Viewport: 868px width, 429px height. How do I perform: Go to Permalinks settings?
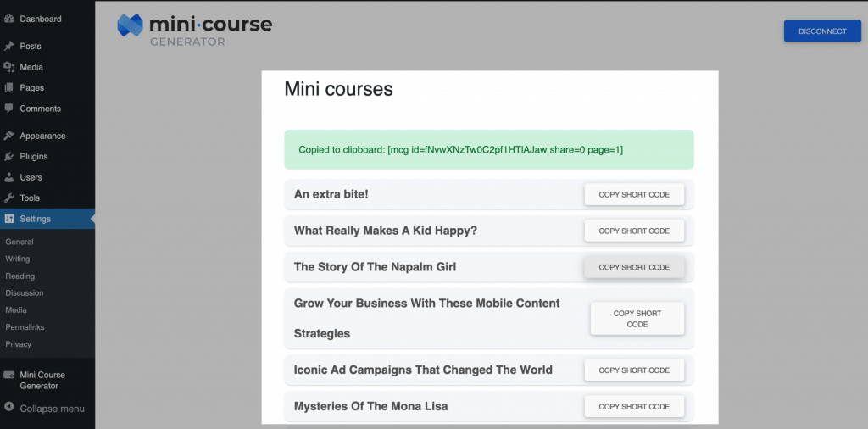[25, 327]
